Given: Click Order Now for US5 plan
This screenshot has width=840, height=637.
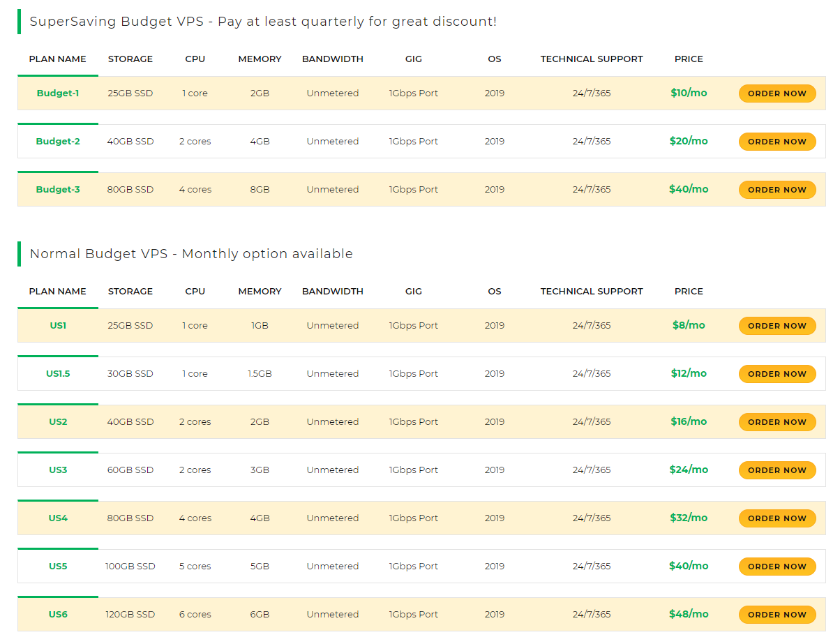Looking at the screenshot, I should pyautogui.click(x=777, y=567).
